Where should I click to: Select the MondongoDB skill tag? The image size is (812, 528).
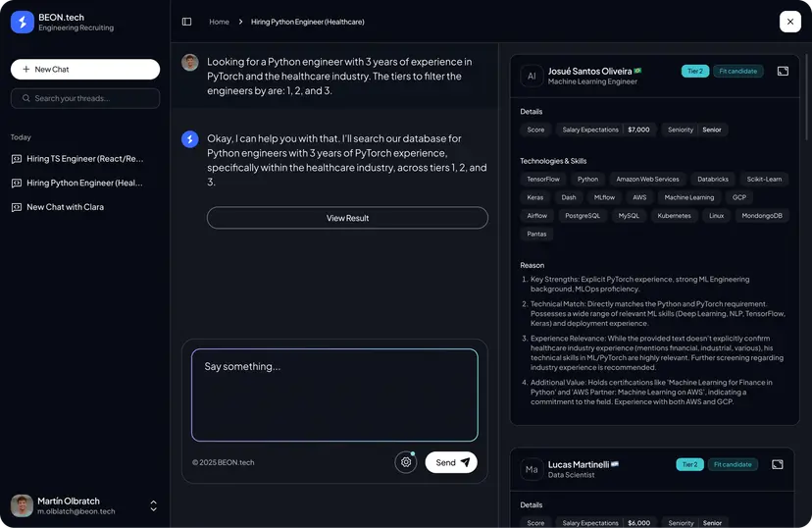coord(762,216)
